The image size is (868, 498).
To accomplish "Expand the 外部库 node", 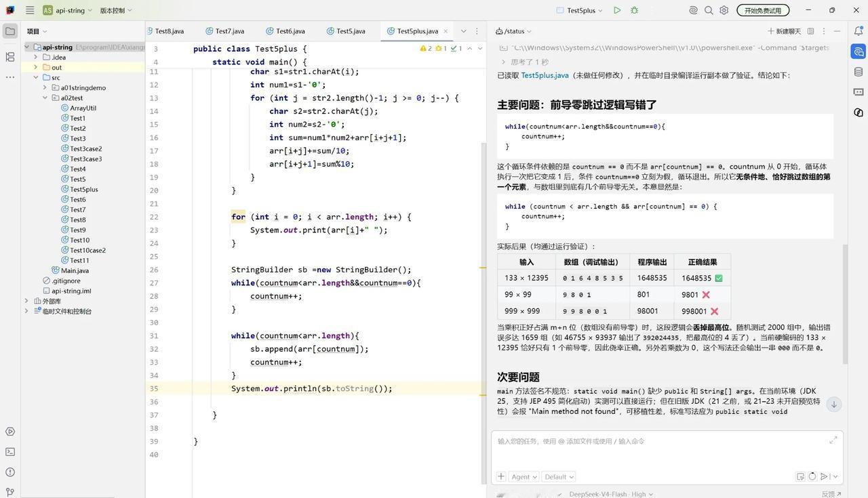I will 26,301.
